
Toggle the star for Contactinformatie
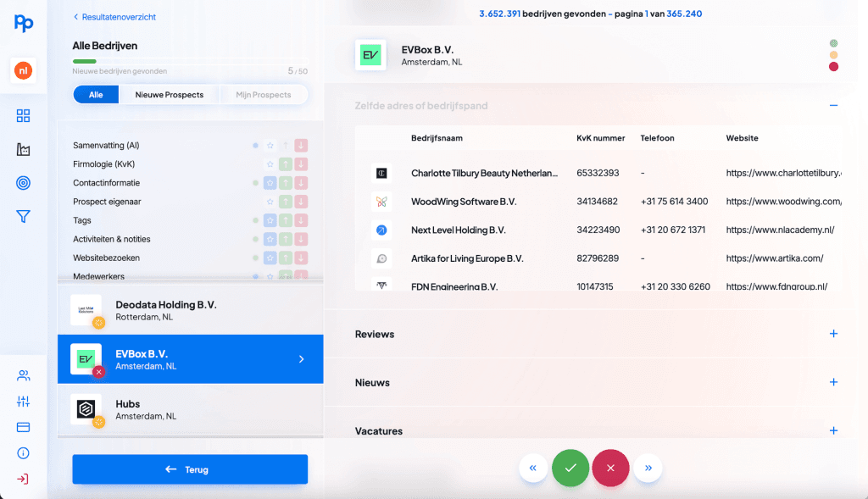click(x=270, y=183)
